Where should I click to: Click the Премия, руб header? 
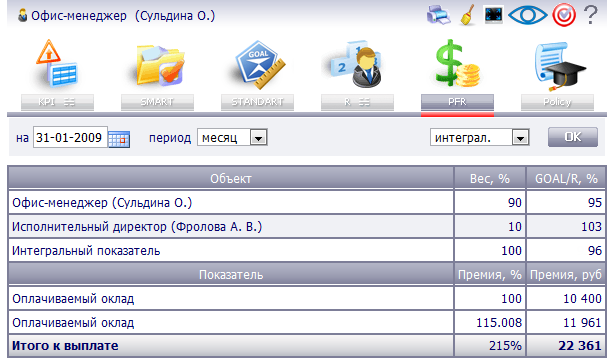click(x=566, y=275)
